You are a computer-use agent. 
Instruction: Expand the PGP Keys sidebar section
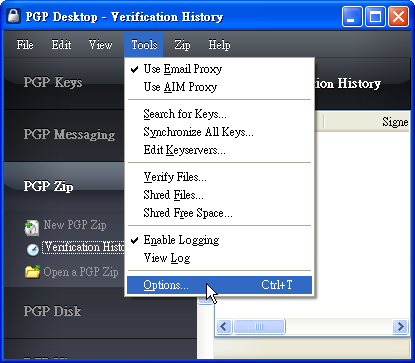point(64,82)
